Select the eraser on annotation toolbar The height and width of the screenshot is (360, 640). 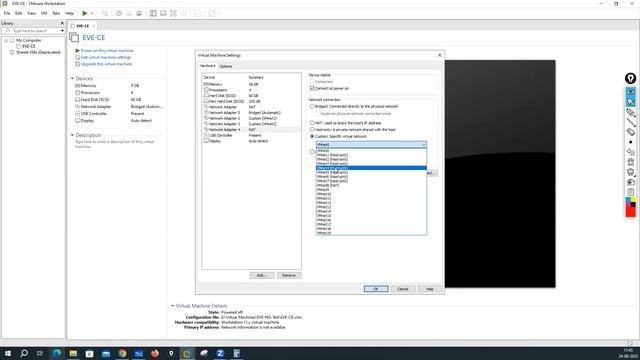(631, 132)
